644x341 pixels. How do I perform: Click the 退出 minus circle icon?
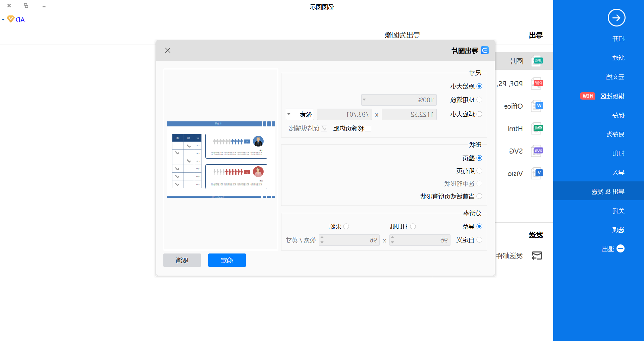[621, 248]
